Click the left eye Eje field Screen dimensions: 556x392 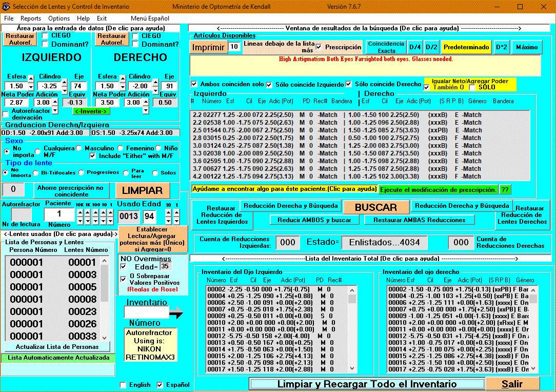coord(77,86)
